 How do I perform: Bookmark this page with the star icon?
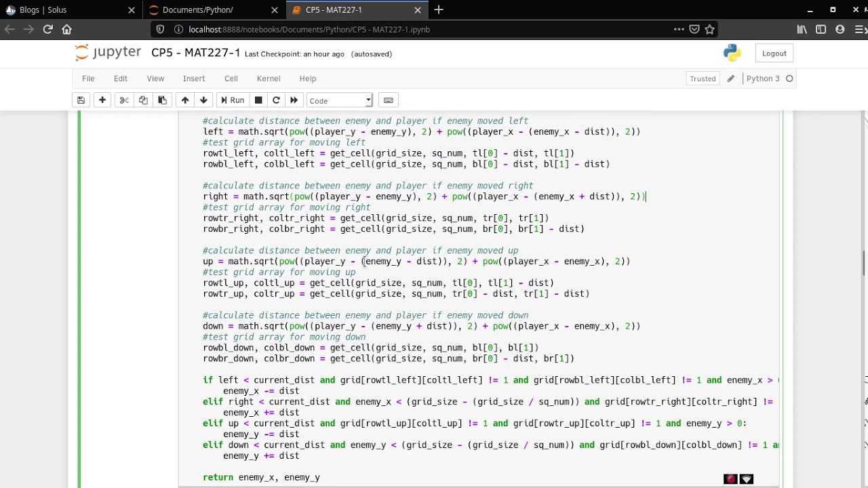pyautogui.click(x=709, y=29)
